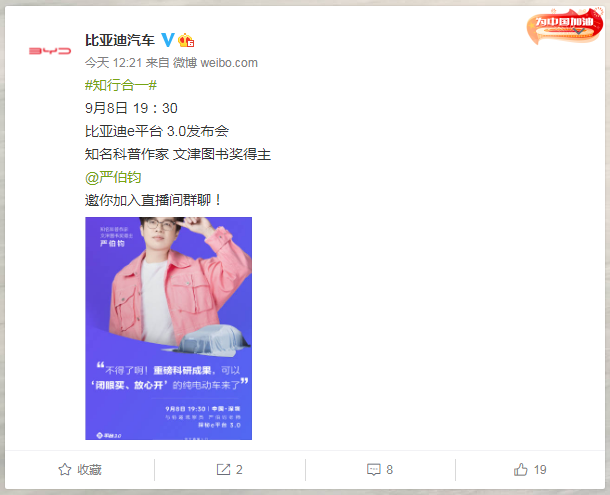Click the star favorite icon
The image size is (610, 495).
(x=65, y=470)
